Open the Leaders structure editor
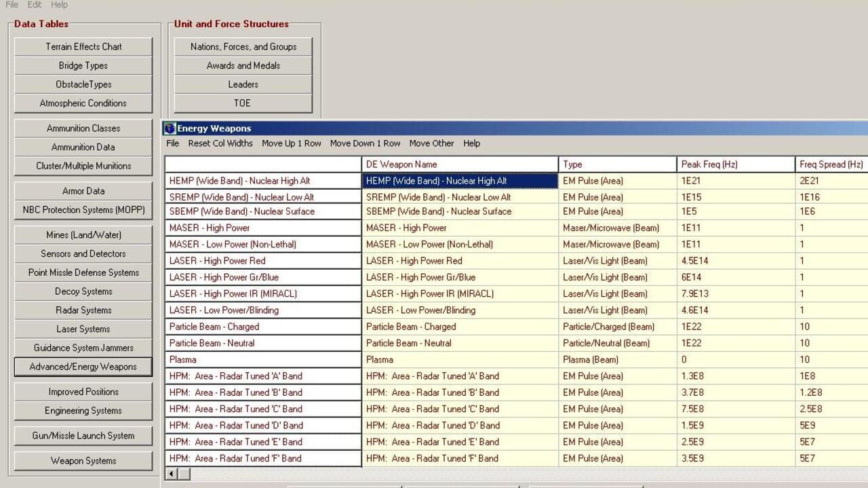The width and height of the screenshot is (868, 488). tap(243, 85)
